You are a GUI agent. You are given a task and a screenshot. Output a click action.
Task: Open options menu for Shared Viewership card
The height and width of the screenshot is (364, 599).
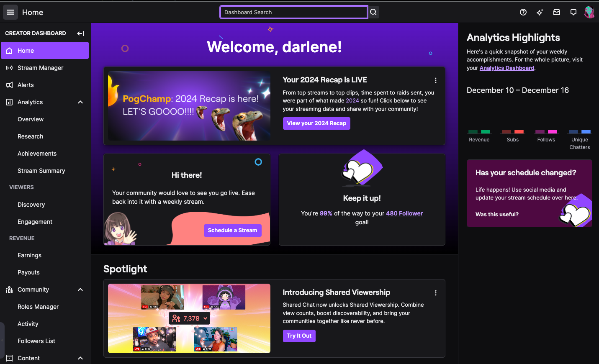(435, 293)
